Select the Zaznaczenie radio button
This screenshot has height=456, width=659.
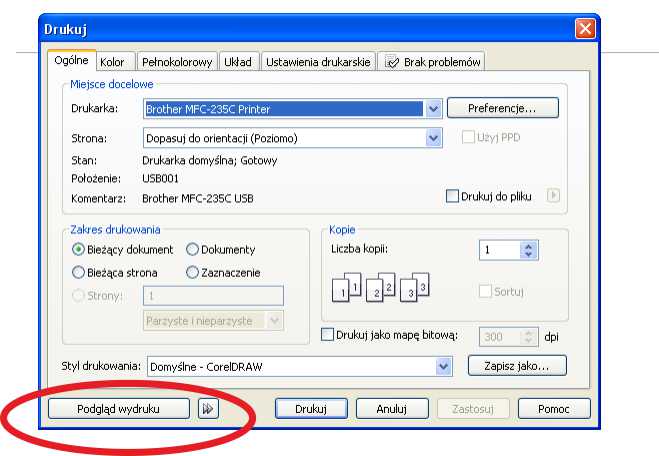point(193,271)
